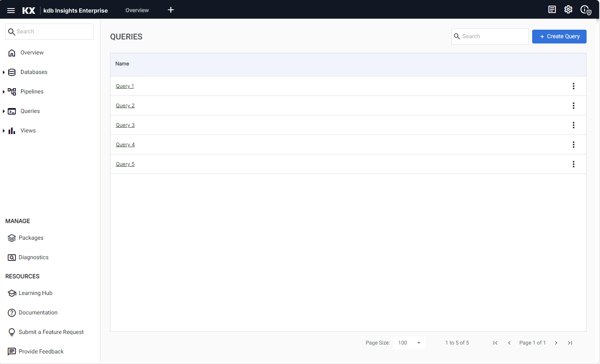Select Overview in the left navigation
The height and width of the screenshot is (364, 600).
(32, 53)
